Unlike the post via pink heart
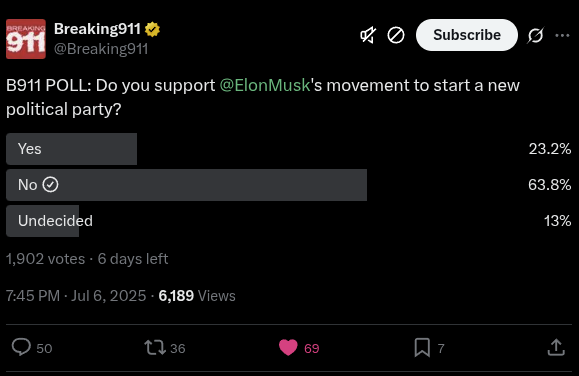The width and height of the screenshot is (579, 376). (288, 348)
